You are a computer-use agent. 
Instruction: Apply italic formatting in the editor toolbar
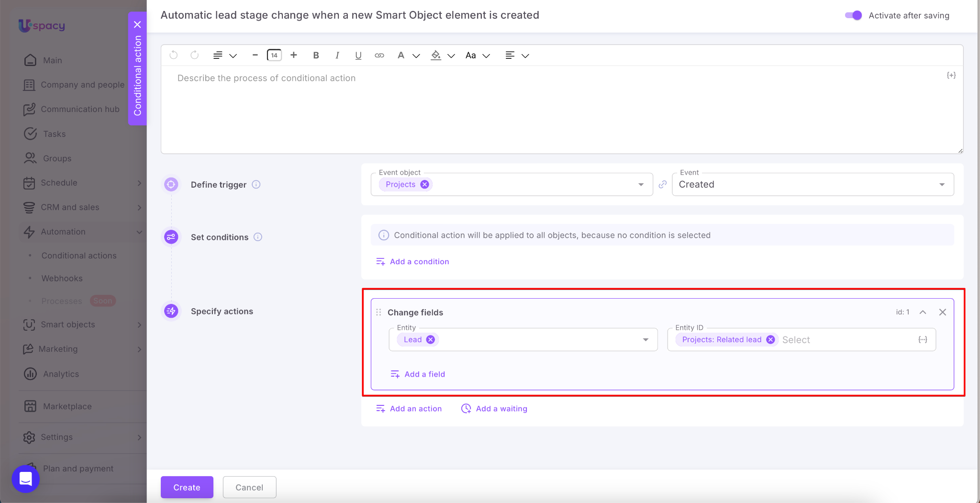pyautogui.click(x=337, y=56)
